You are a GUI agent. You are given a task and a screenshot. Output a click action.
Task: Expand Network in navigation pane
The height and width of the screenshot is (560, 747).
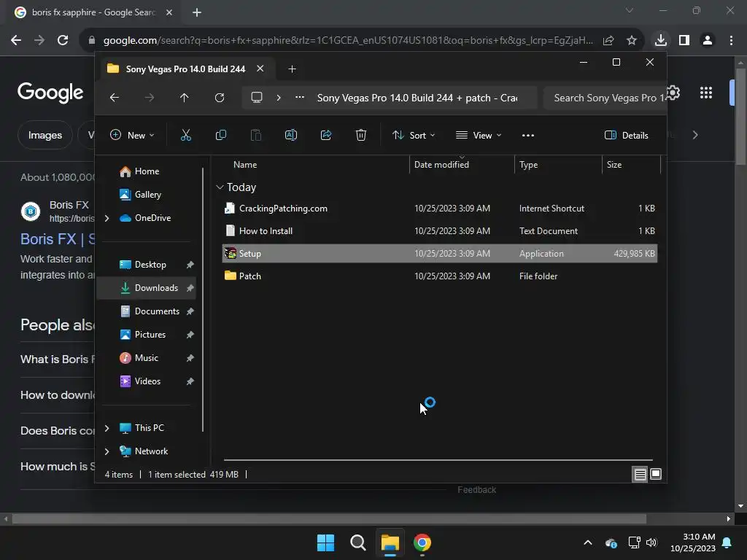pyautogui.click(x=107, y=451)
